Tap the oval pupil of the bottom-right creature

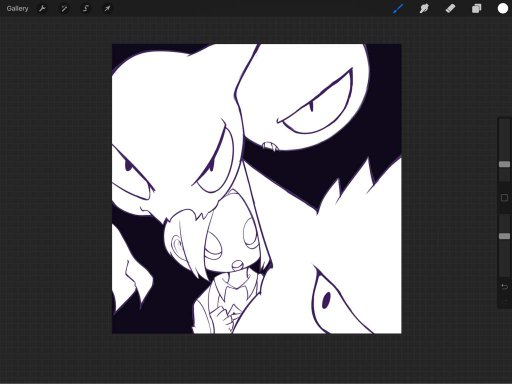pyautogui.click(x=326, y=300)
